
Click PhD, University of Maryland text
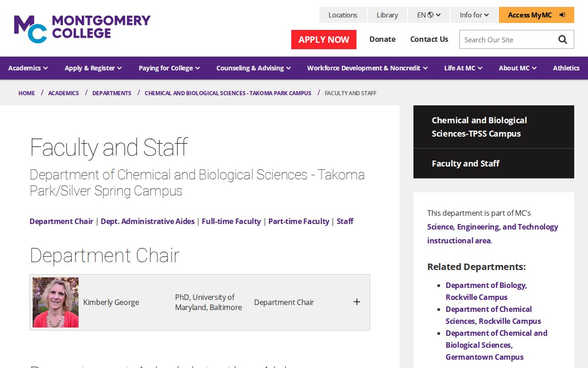click(x=209, y=302)
